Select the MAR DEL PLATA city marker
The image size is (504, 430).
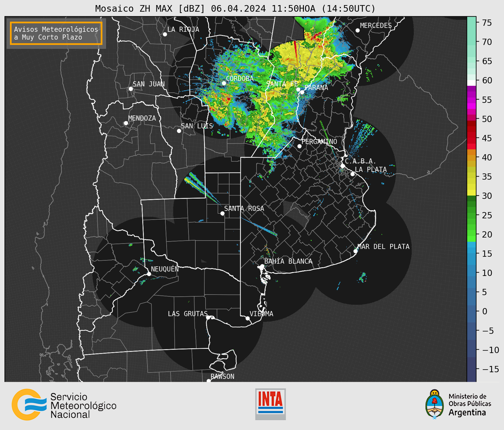click(x=355, y=251)
